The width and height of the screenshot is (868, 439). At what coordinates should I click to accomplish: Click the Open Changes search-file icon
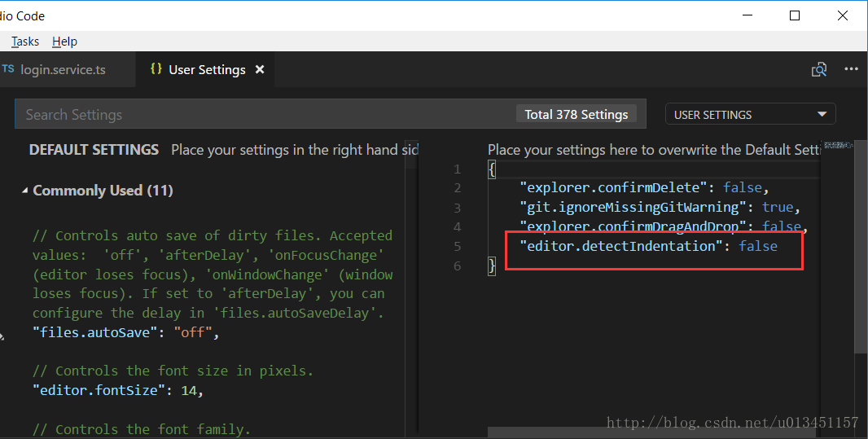(819, 70)
